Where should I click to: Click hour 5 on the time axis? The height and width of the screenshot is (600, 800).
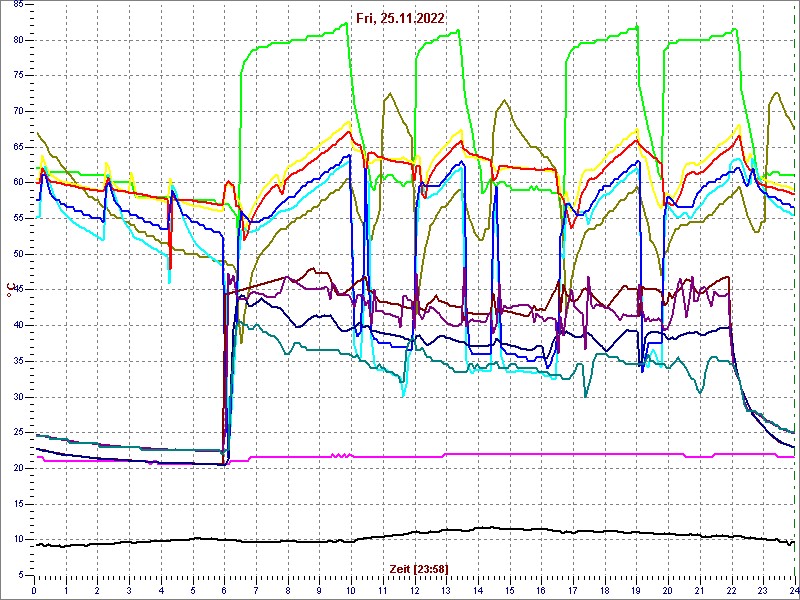click(193, 590)
